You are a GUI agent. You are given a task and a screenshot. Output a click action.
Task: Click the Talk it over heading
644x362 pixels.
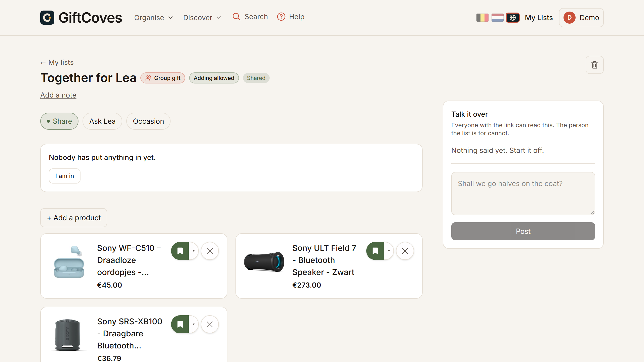point(469,114)
